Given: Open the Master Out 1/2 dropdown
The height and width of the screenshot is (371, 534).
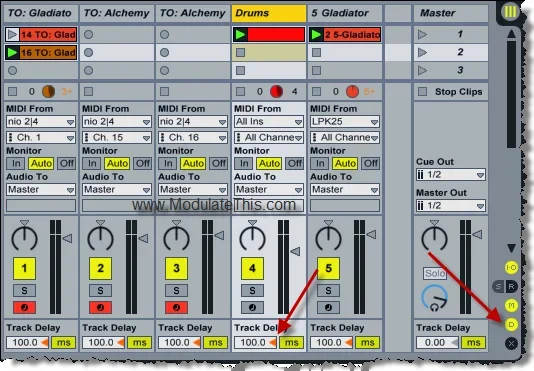Looking at the screenshot, I should (x=451, y=206).
